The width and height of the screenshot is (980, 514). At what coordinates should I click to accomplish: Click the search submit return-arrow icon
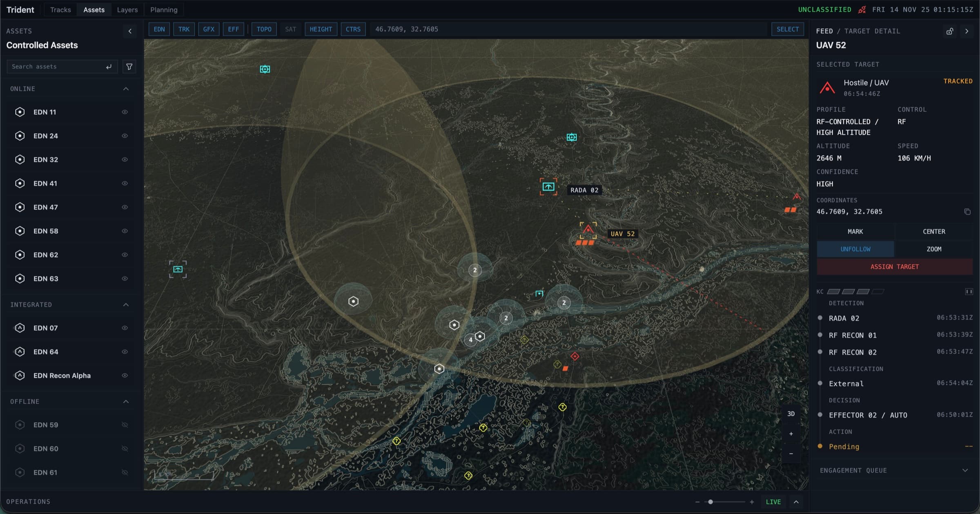109,67
